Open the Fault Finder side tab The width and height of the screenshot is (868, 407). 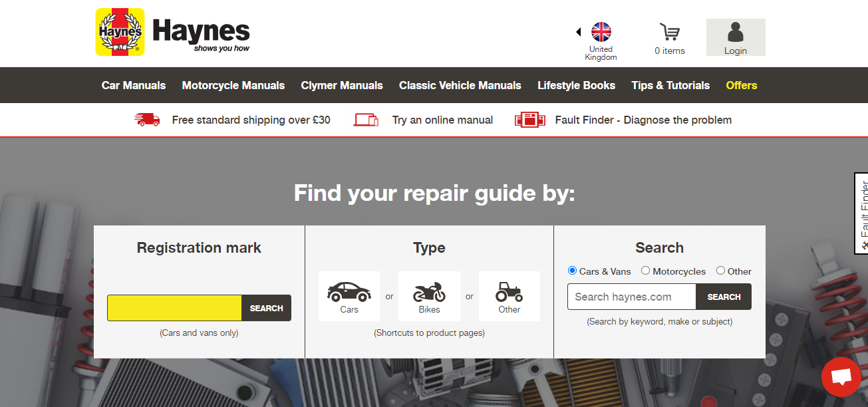pos(862,213)
